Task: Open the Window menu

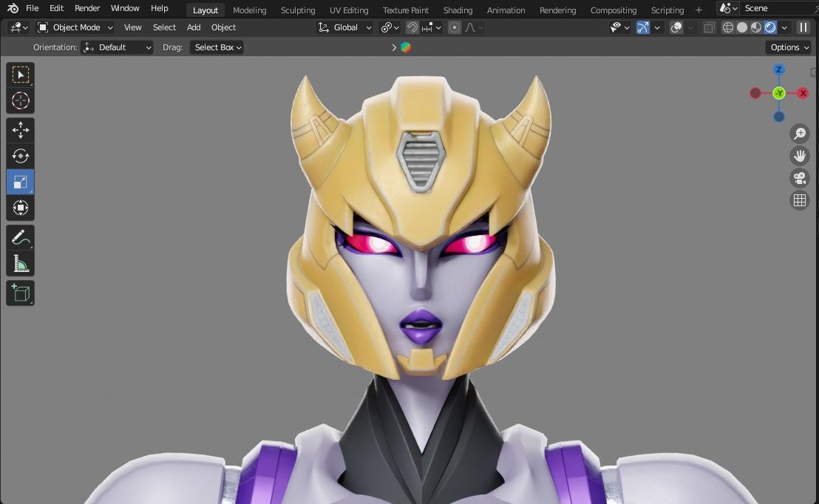Action: pos(125,8)
